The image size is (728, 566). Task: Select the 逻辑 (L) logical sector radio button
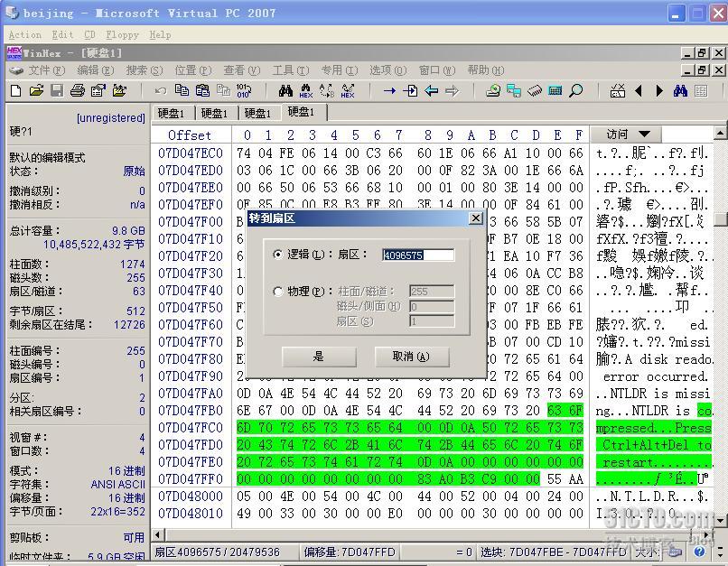tap(277, 255)
